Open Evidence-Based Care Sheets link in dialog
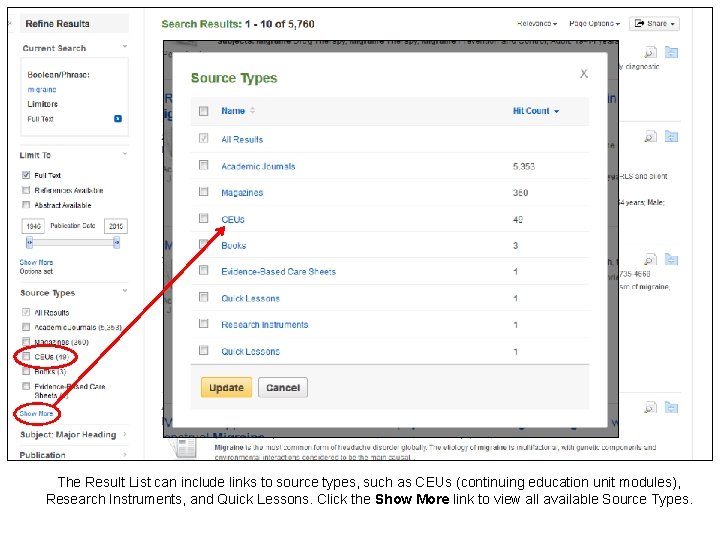 [x=278, y=271]
